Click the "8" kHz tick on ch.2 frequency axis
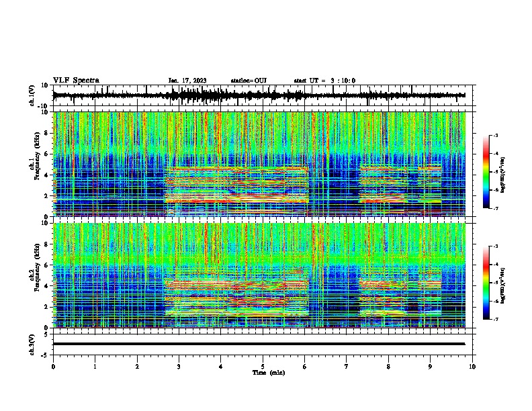 pos(46,244)
